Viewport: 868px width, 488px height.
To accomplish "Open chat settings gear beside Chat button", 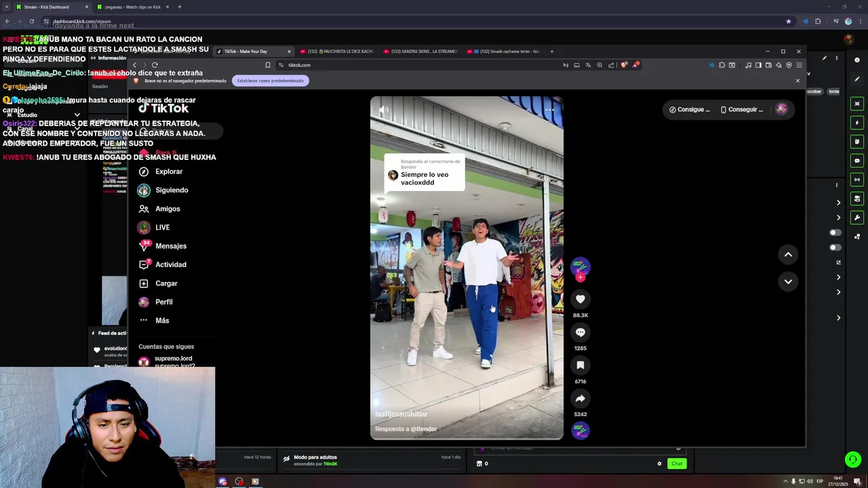I will (x=659, y=464).
